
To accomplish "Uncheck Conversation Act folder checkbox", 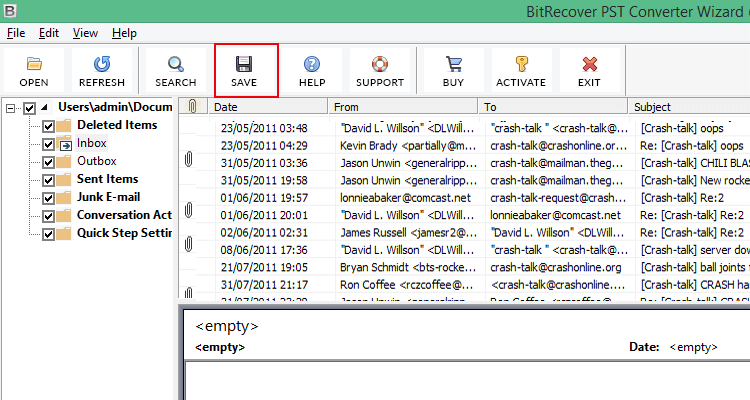I will tap(48, 216).
